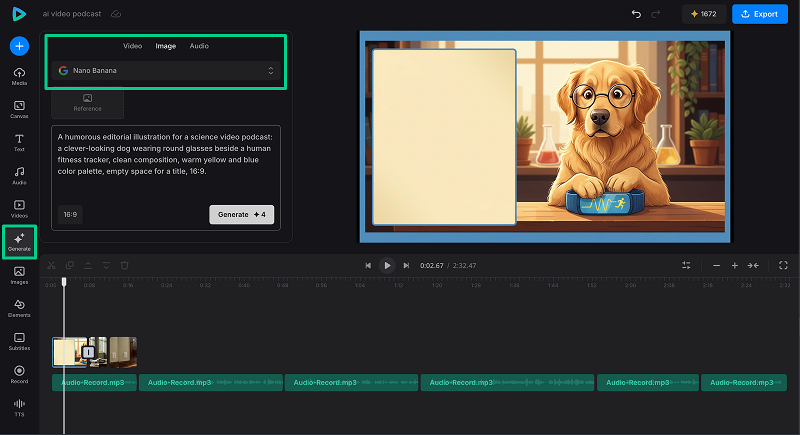
Task: Open the timeline settings sliders icon
Action: click(x=686, y=265)
